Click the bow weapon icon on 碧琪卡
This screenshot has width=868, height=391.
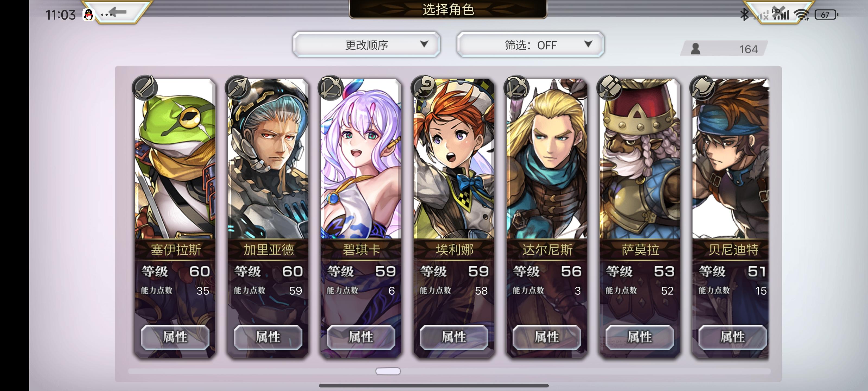tap(331, 88)
